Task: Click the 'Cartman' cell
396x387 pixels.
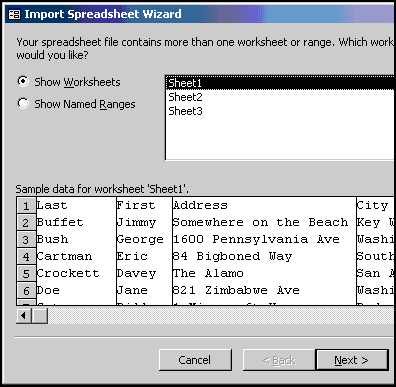Action: pyautogui.click(x=76, y=256)
